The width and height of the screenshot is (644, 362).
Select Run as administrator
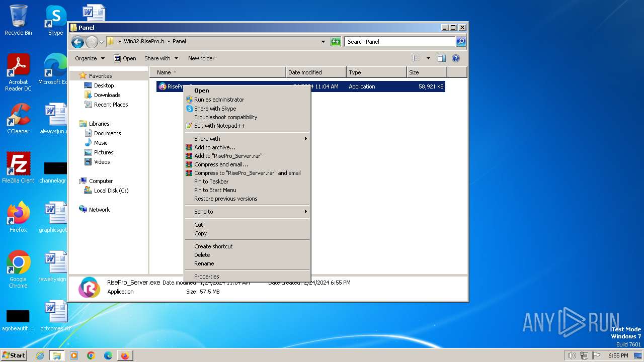[248, 100]
